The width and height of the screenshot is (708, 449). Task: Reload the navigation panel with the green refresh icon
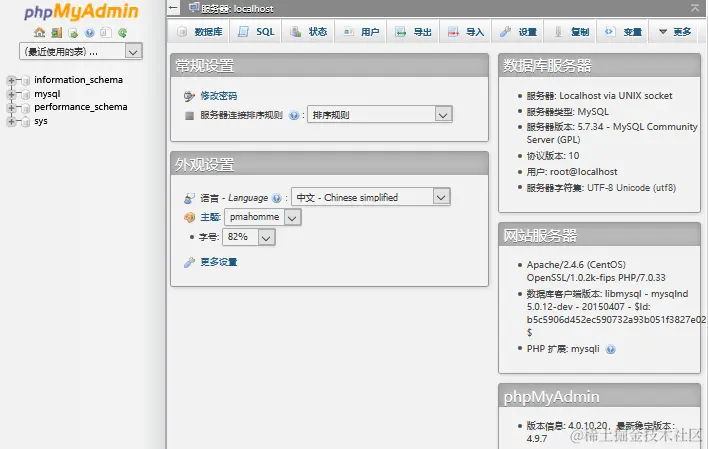(122, 33)
